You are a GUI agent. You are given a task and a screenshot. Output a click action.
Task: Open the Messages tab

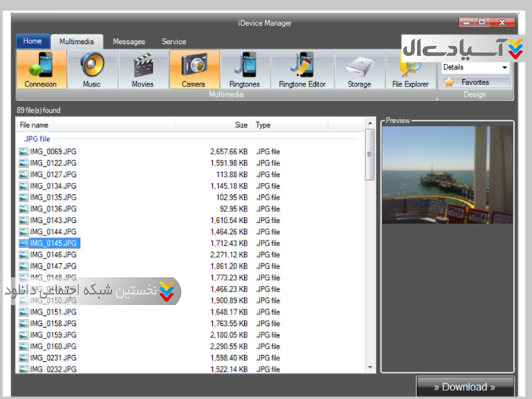pyautogui.click(x=129, y=41)
